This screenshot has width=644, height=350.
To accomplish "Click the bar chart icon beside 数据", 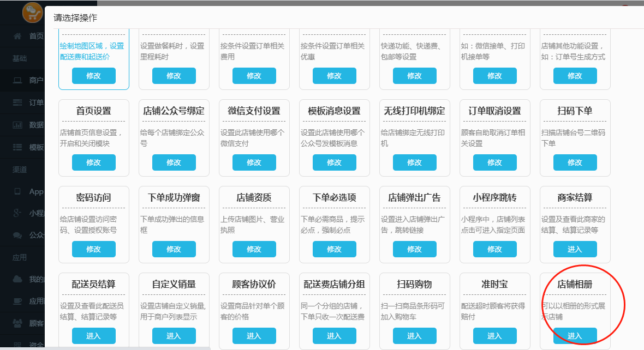I will click(x=17, y=125).
